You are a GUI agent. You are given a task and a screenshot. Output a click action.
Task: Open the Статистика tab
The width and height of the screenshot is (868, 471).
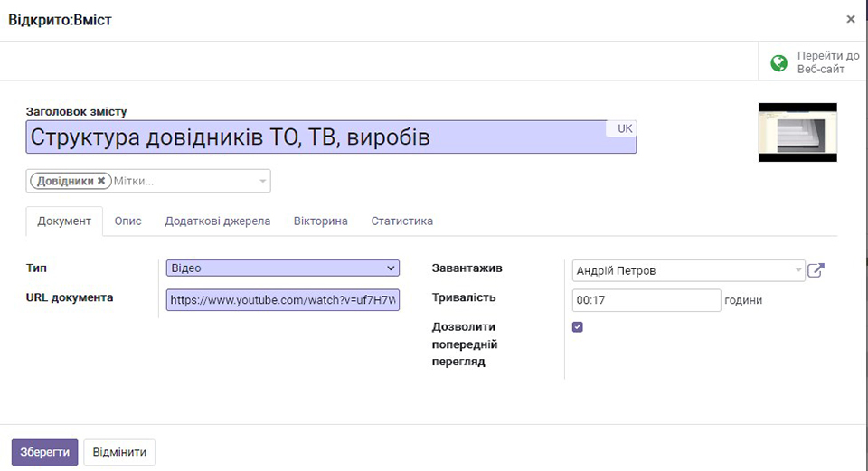pyautogui.click(x=401, y=221)
